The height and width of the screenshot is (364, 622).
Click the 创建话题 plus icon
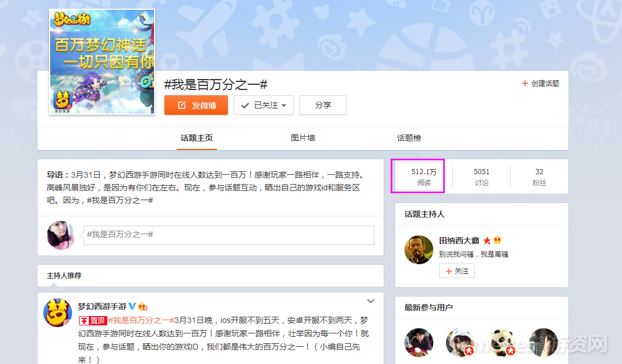click(525, 83)
